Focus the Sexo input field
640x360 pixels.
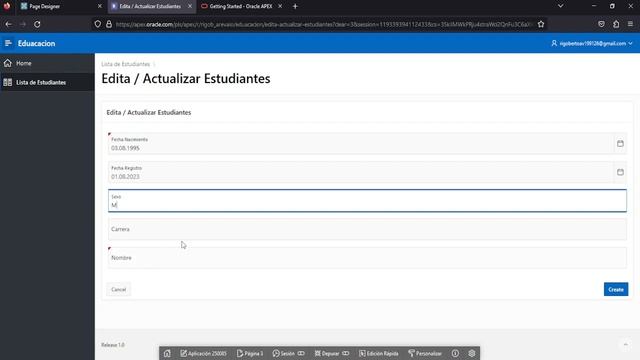tap(367, 201)
